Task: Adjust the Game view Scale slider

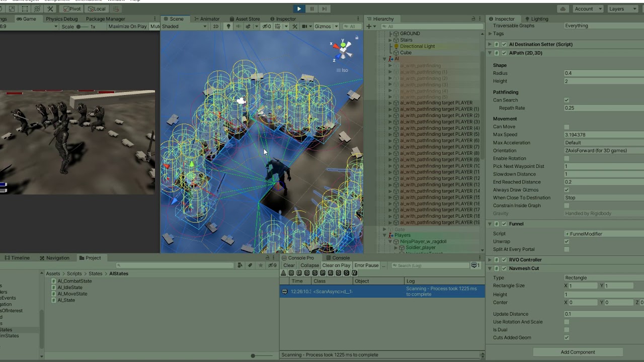Action: coord(83,27)
